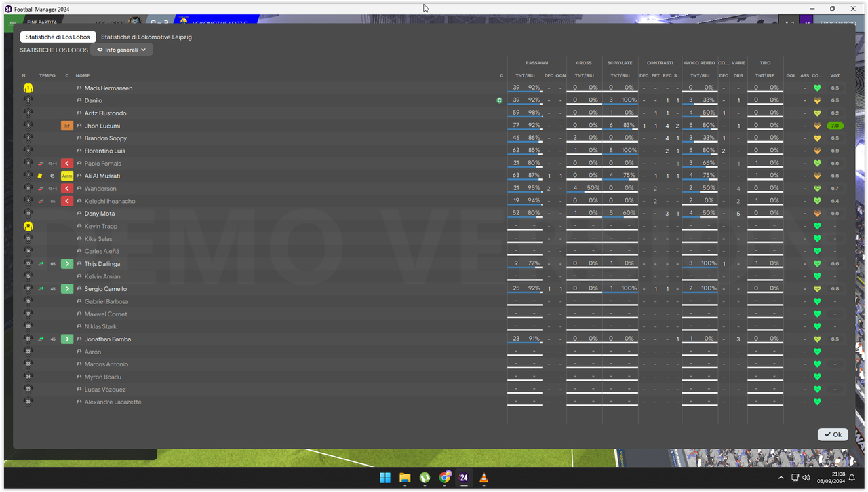Click the person icon beside Wanderson

(x=79, y=189)
